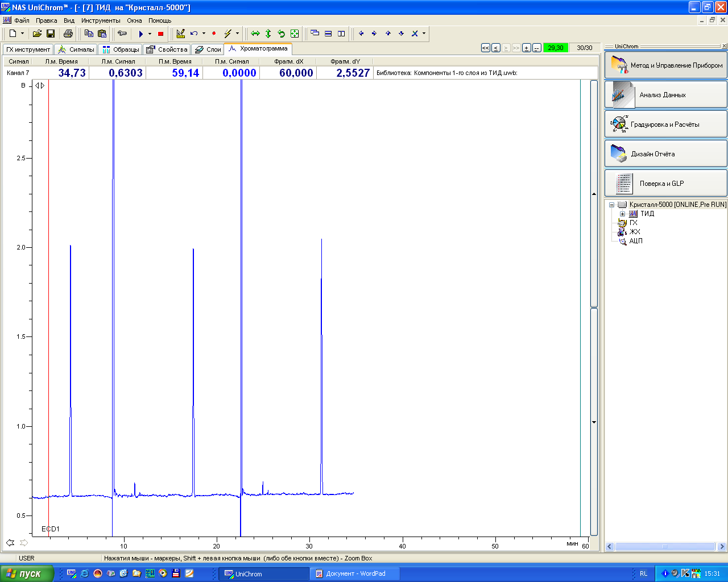This screenshot has height=582, width=728.
Task: Save with the floppy disk toolbar icon
Action: pyautogui.click(x=50, y=34)
